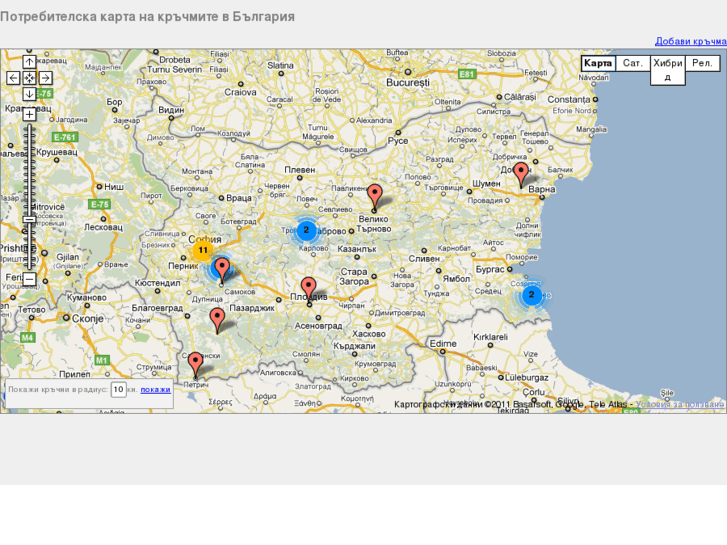
Task: Click the Ниш city label
Action: tap(114, 187)
